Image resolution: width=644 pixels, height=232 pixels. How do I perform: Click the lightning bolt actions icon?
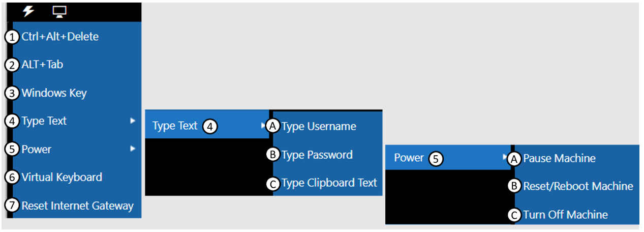(28, 11)
